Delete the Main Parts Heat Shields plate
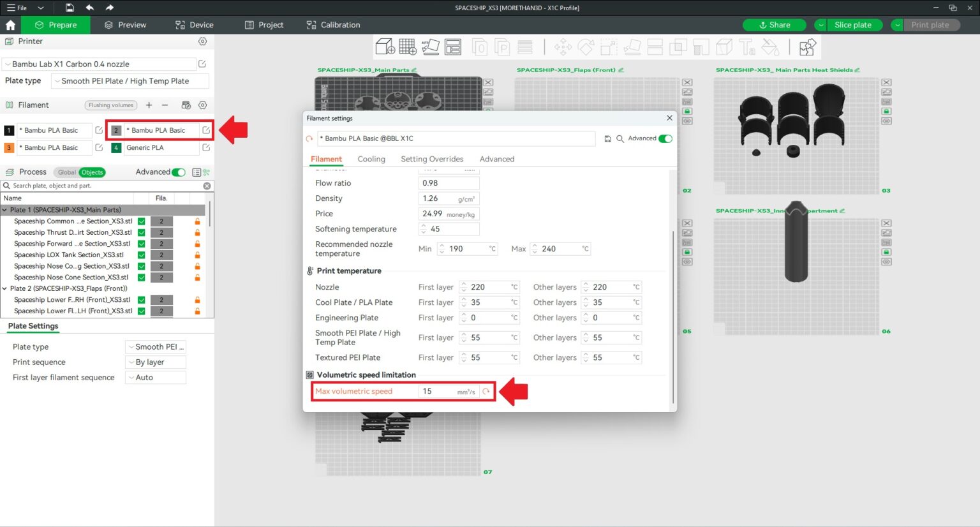This screenshot has width=980, height=527. coord(886,82)
